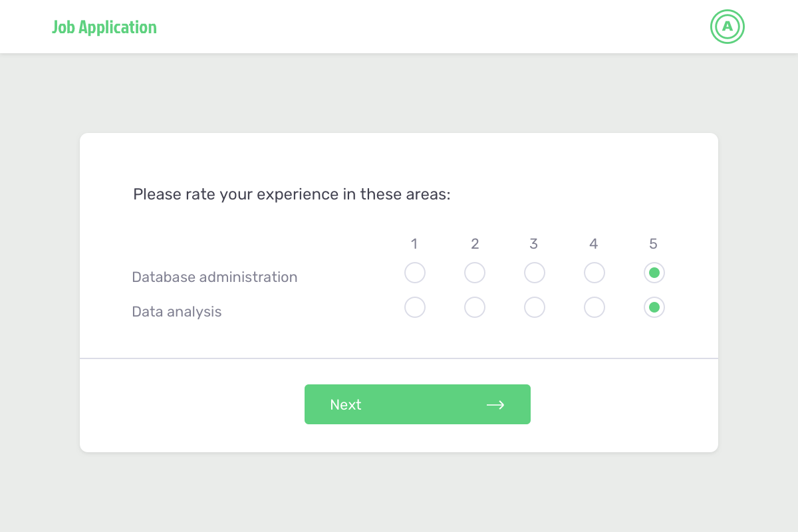The width and height of the screenshot is (798, 532).
Task: Select rating 2 for Database administration
Action: (475, 273)
